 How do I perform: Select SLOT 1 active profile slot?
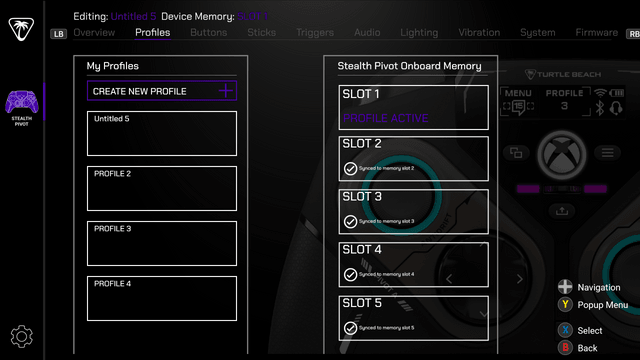[x=413, y=107]
